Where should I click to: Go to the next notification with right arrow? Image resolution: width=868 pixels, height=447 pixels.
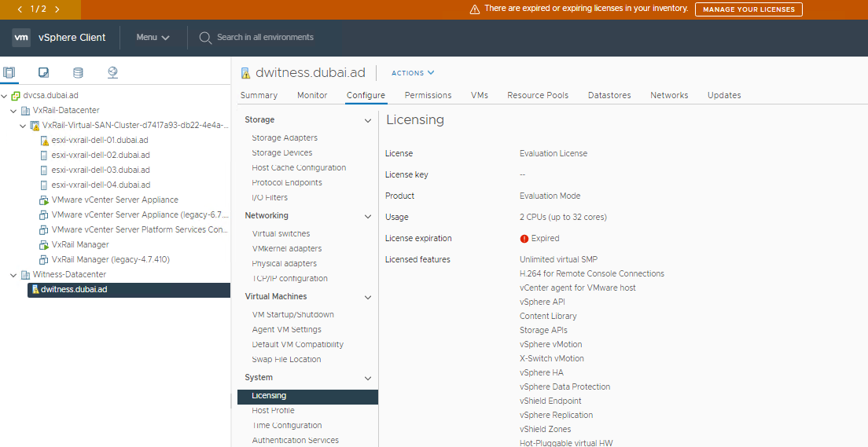57,9
